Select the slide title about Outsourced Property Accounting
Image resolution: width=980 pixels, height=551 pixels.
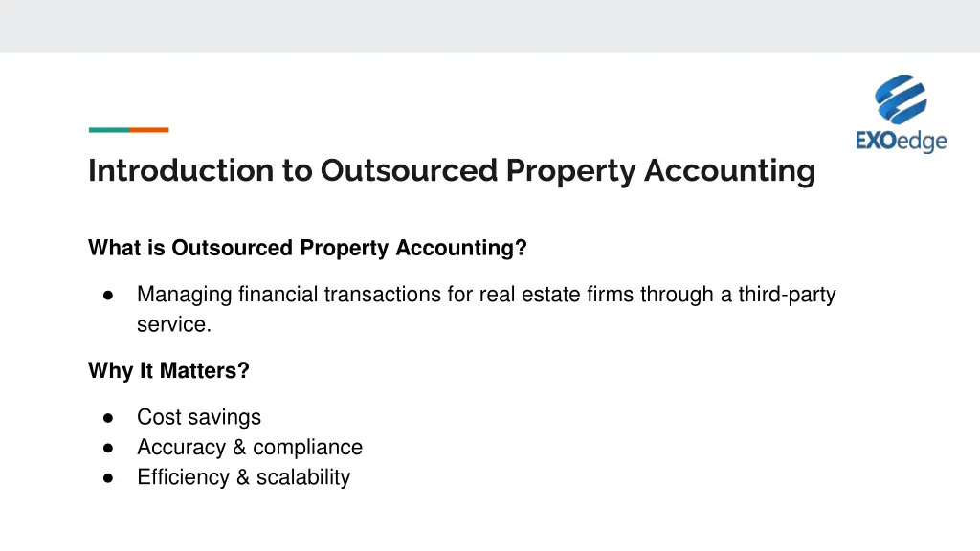[452, 170]
